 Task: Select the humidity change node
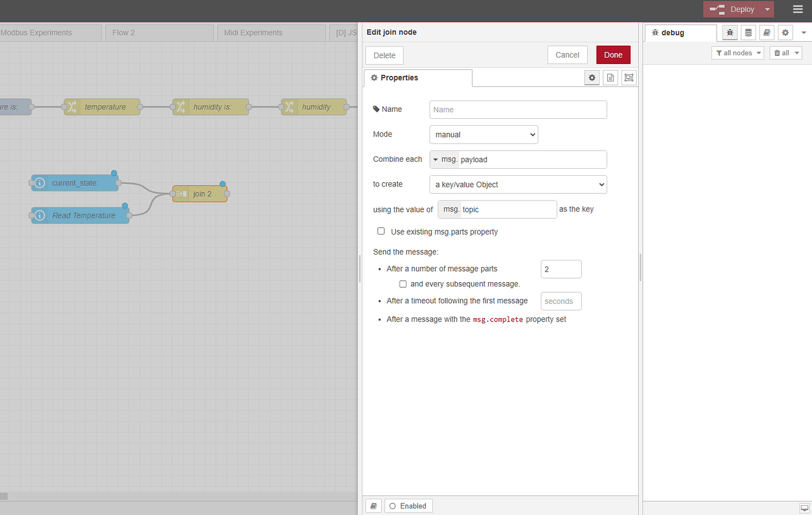point(314,107)
